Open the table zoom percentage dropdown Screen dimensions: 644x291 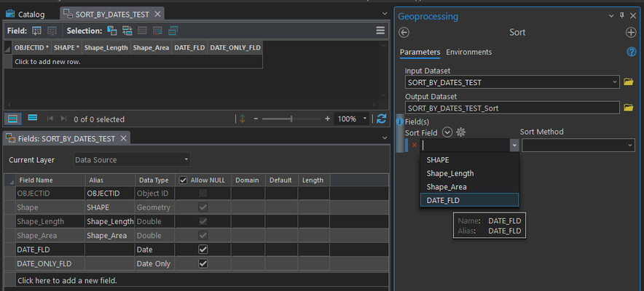click(353, 119)
